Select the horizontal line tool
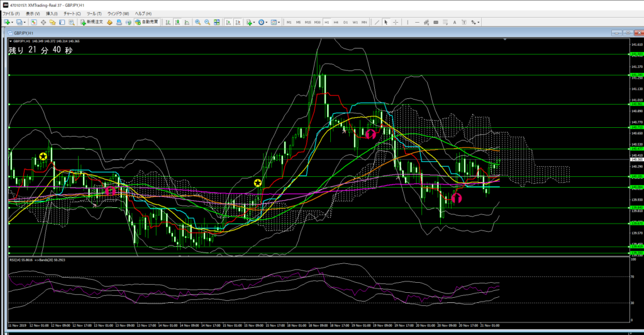This screenshot has width=644, height=335. [417, 22]
